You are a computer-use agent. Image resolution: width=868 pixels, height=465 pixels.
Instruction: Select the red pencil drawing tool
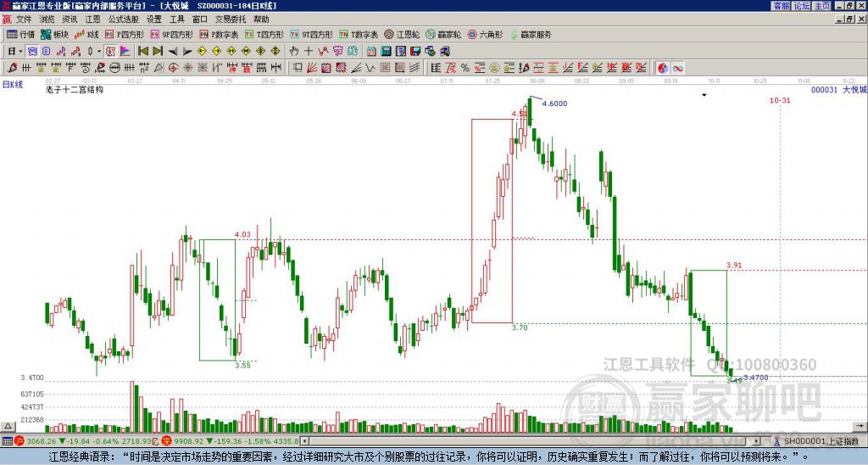tap(12, 68)
